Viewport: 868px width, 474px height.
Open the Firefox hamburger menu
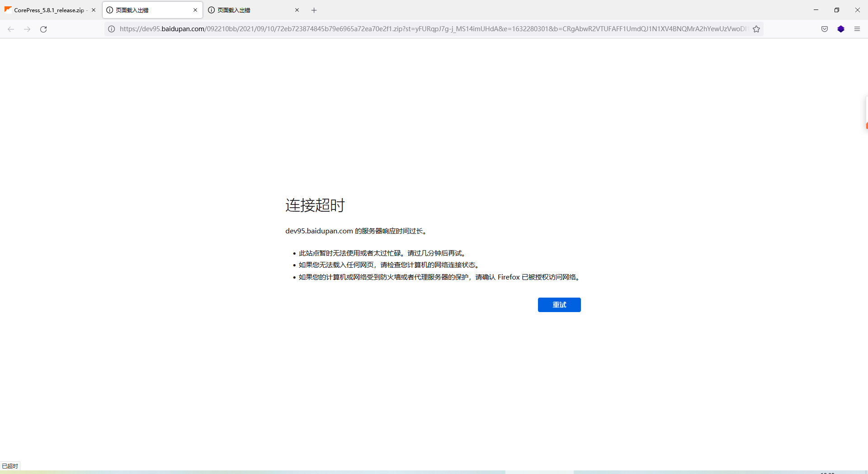click(x=857, y=29)
